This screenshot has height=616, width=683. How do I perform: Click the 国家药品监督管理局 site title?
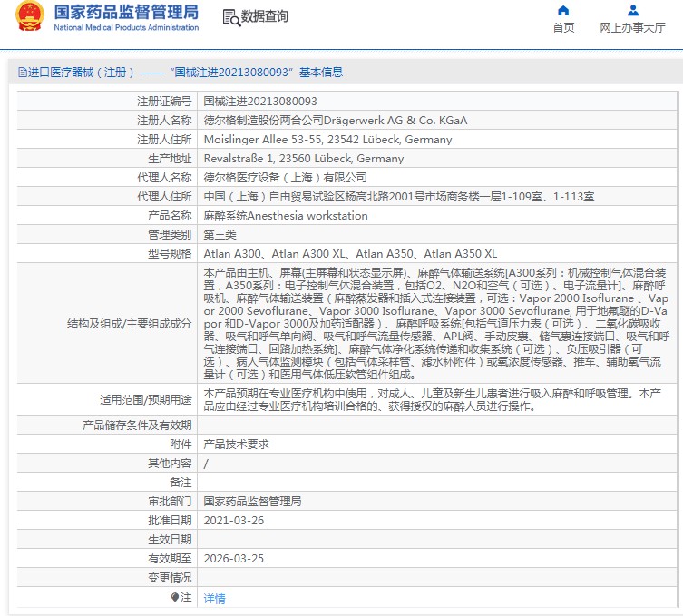[125, 13]
